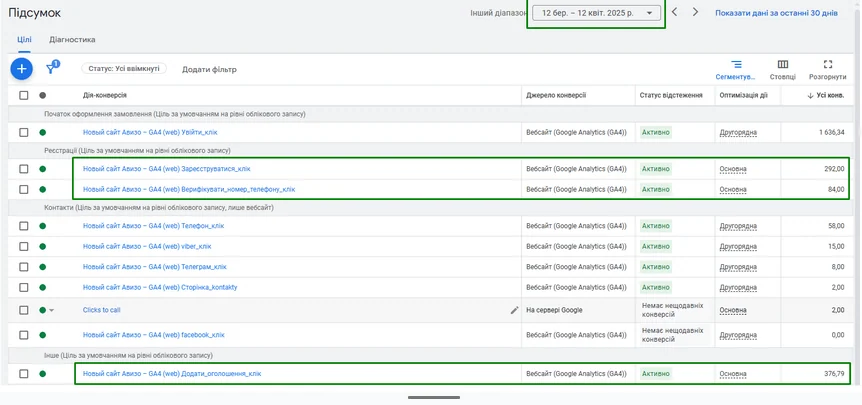Click the 1 636,34 conversions value
862x405 pixels.
tap(832, 132)
